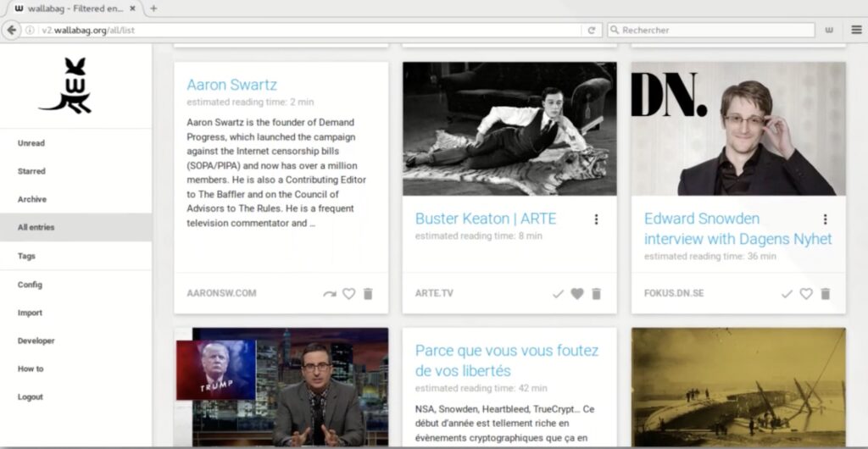Unstar the Buster Keaton article
The width and height of the screenshot is (868, 449).
click(577, 294)
